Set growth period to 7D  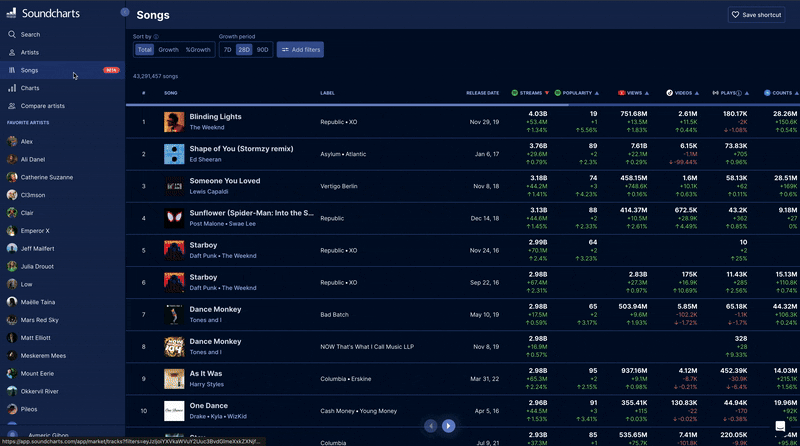pos(227,49)
